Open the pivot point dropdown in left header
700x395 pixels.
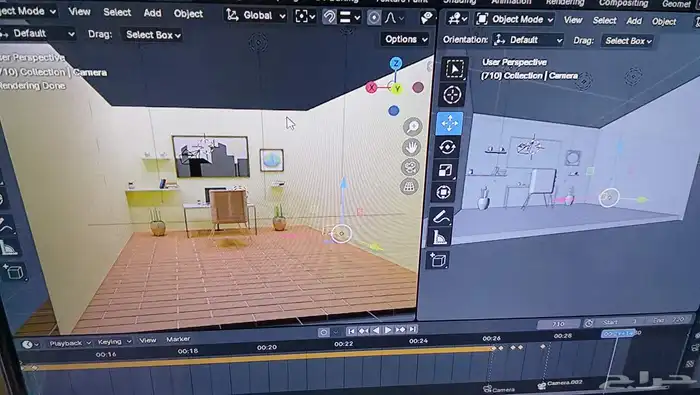pyautogui.click(x=305, y=17)
